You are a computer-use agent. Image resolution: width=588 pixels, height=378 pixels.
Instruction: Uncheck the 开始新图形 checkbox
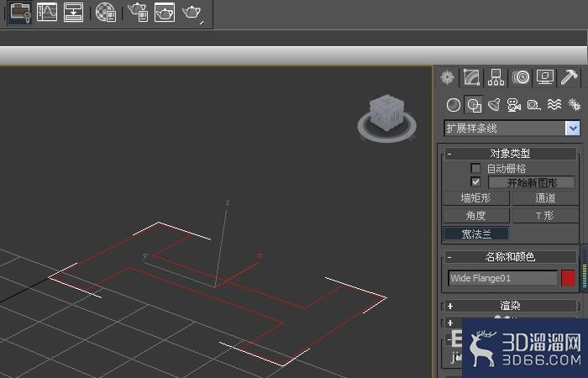pyautogui.click(x=475, y=182)
